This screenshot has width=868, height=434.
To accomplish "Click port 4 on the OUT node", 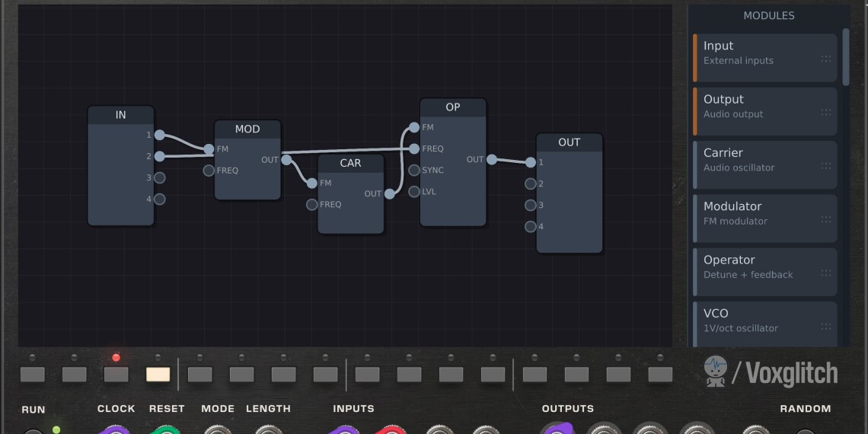I will point(531,226).
